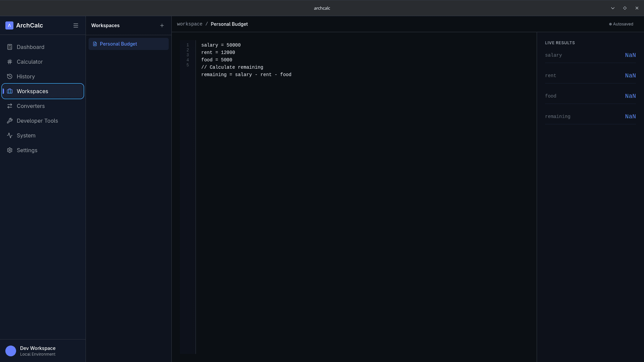The width and height of the screenshot is (644, 362).
Task: Click the rent result label
Action: [550, 76]
